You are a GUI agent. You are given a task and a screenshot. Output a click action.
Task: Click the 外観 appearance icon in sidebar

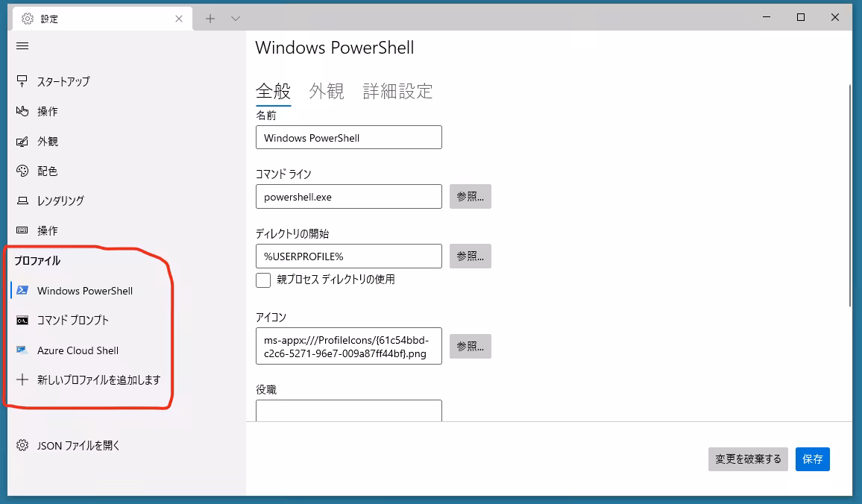pos(22,142)
